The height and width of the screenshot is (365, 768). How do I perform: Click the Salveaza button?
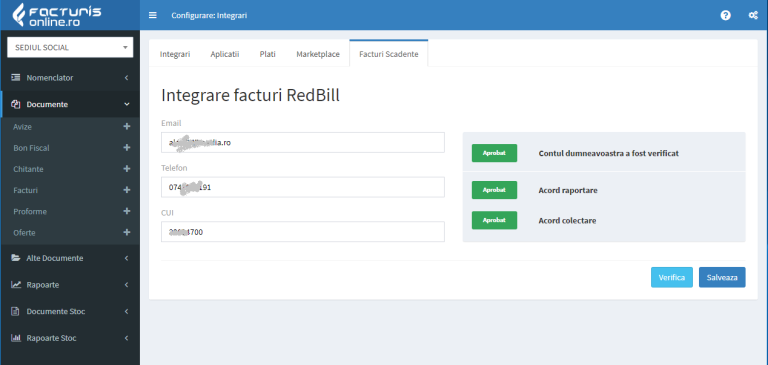[x=722, y=277]
